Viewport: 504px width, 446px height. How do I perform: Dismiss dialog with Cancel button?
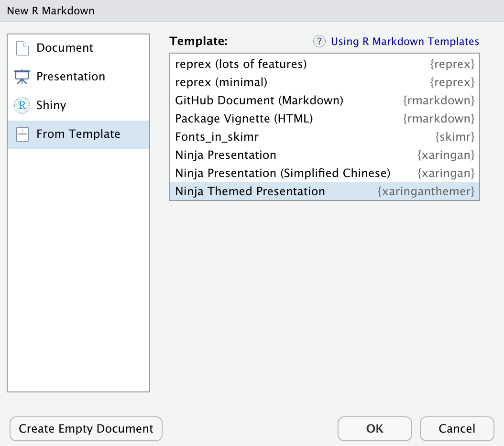point(457,429)
